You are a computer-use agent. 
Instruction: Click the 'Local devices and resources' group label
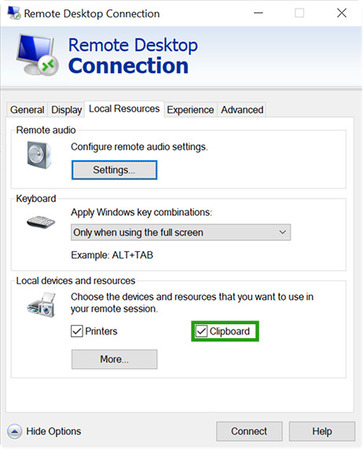pos(76,281)
